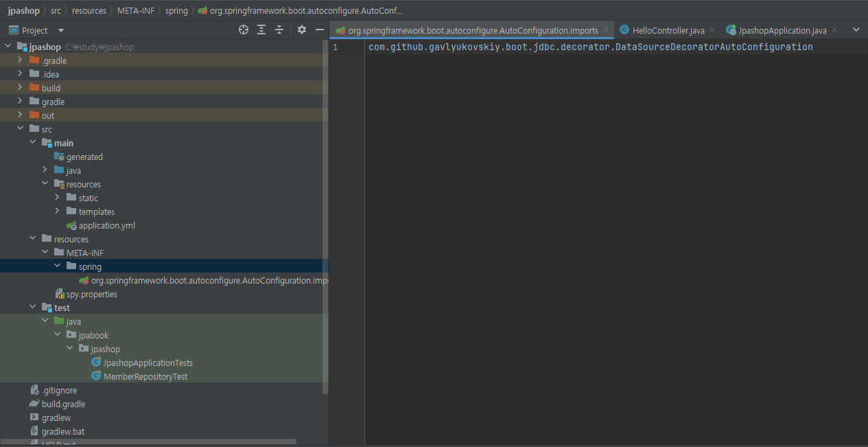868x447 pixels.
Task: Click the JpashopApplicationTests class icon
Action: point(96,363)
